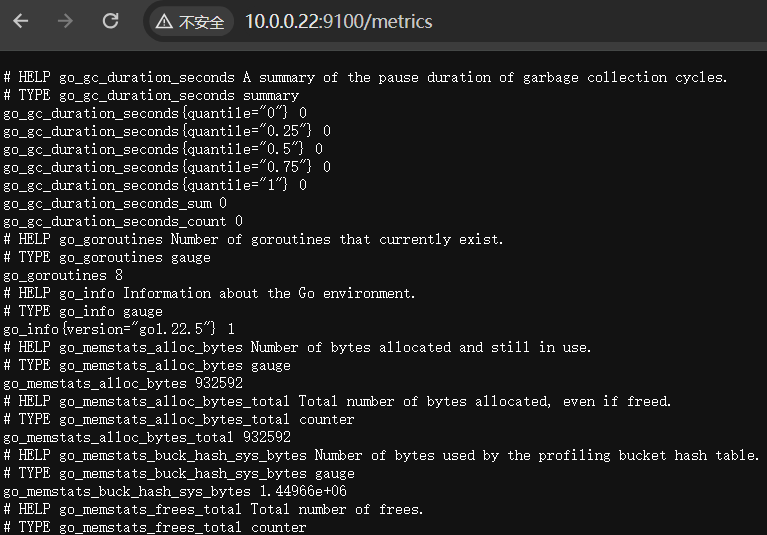
Task: Click the go_gc_duration_seconds_sum line
Action: [x=114, y=203]
